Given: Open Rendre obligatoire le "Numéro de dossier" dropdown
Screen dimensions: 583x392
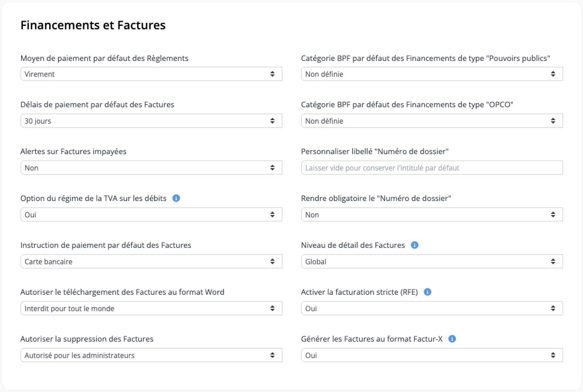Looking at the screenshot, I should point(432,214).
